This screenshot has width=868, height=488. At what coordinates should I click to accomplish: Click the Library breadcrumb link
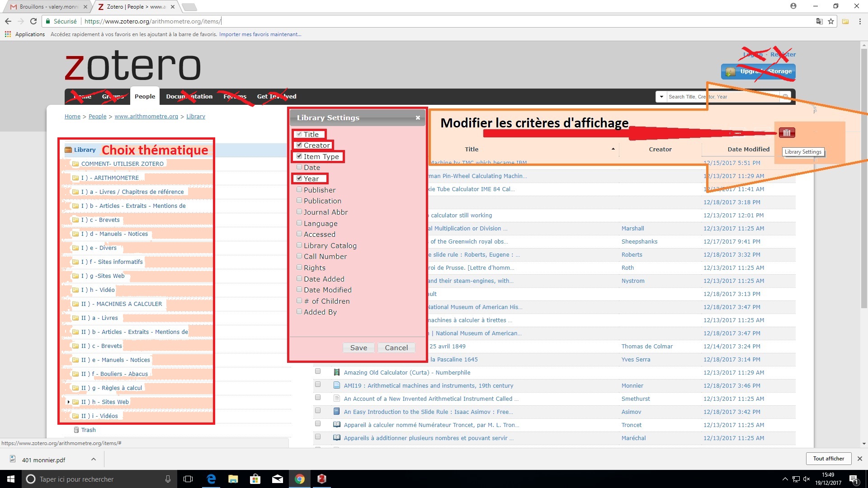[x=196, y=116]
